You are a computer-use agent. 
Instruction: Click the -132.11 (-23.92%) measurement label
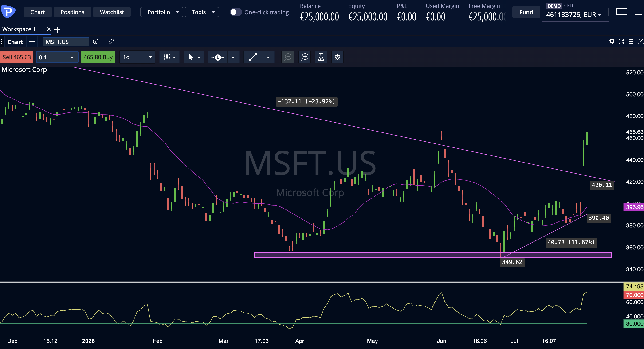pos(306,102)
